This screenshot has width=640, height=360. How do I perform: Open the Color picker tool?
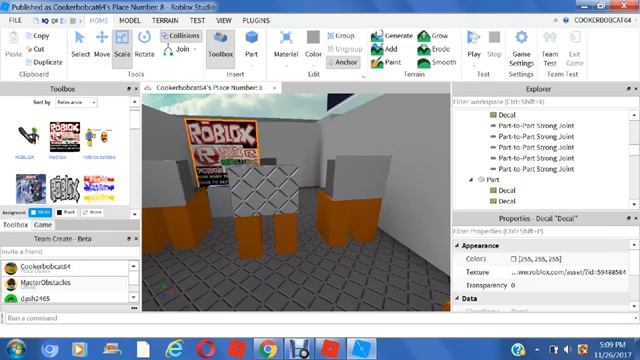[x=313, y=44]
